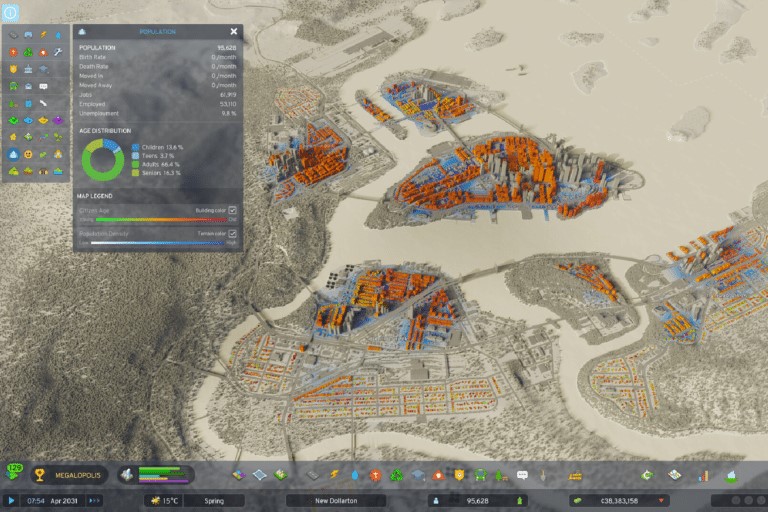Image resolution: width=768 pixels, height=512 pixels.
Task: Open the map tiles panel icon
Action: pyautogui.click(x=674, y=475)
